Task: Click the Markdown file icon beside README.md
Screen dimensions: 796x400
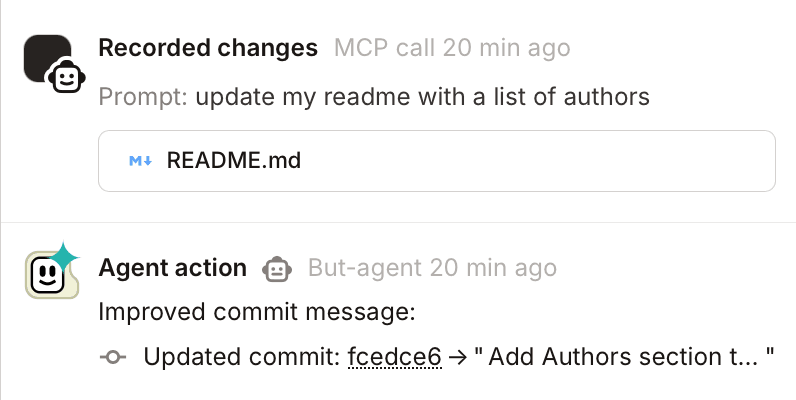Action: coord(140,160)
